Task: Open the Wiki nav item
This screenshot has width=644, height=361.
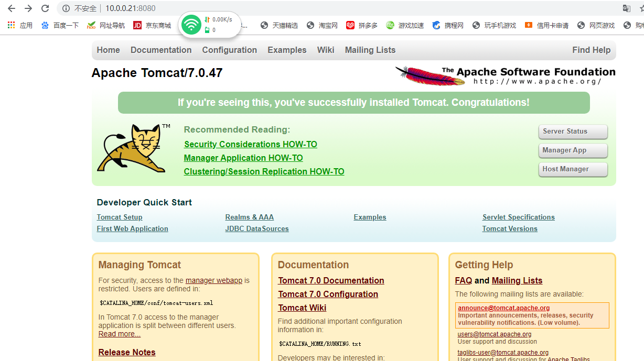Action: (326, 50)
